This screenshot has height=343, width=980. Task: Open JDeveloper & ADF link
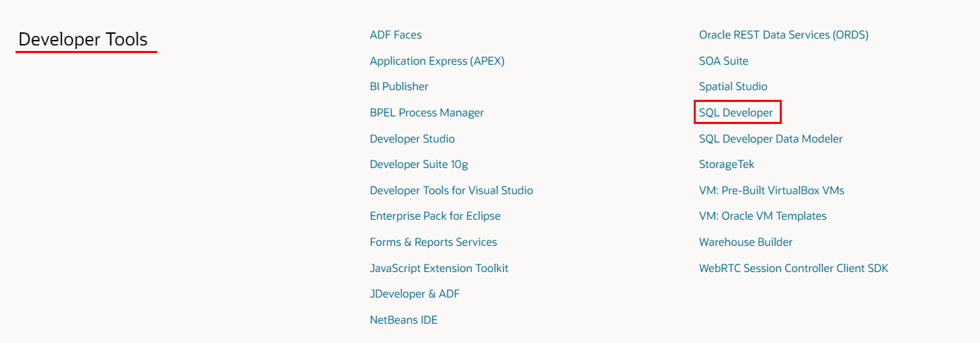415,293
